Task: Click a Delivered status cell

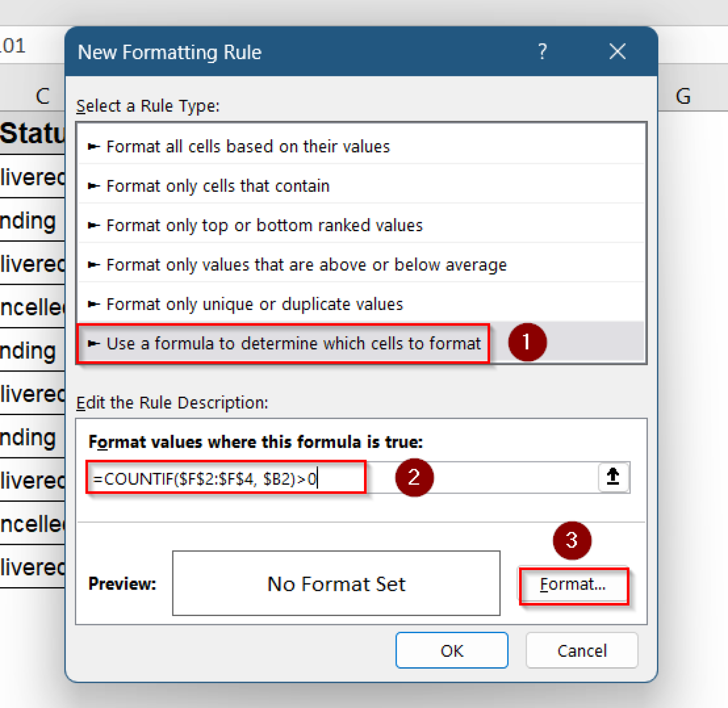Action: (x=28, y=177)
